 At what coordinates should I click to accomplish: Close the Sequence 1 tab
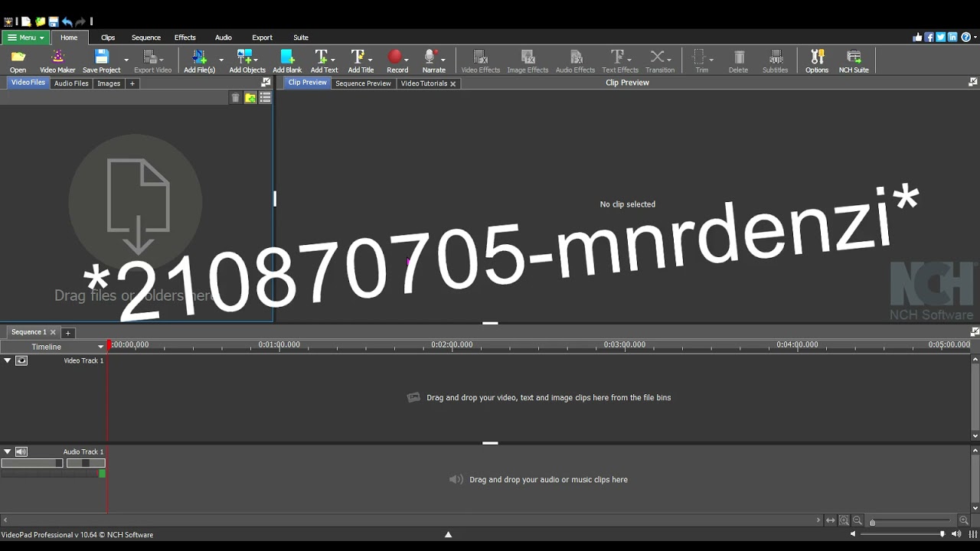pyautogui.click(x=52, y=333)
